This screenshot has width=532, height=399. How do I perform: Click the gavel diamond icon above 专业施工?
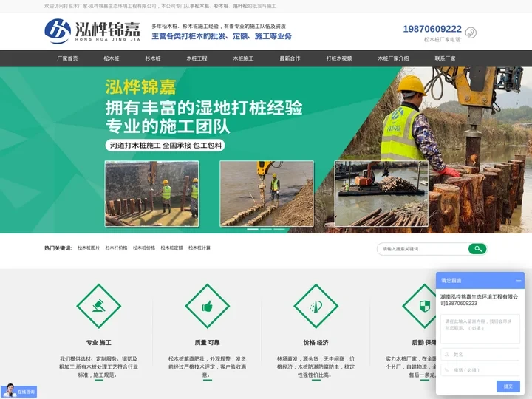pyautogui.click(x=99, y=306)
